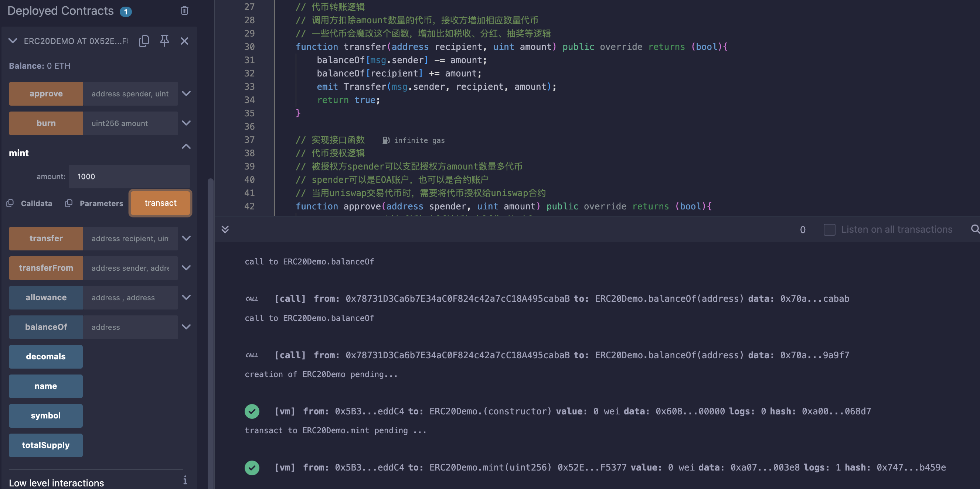
Task: Collapse the terminal with the double-chevron icon
Action: tap(225, 229)
